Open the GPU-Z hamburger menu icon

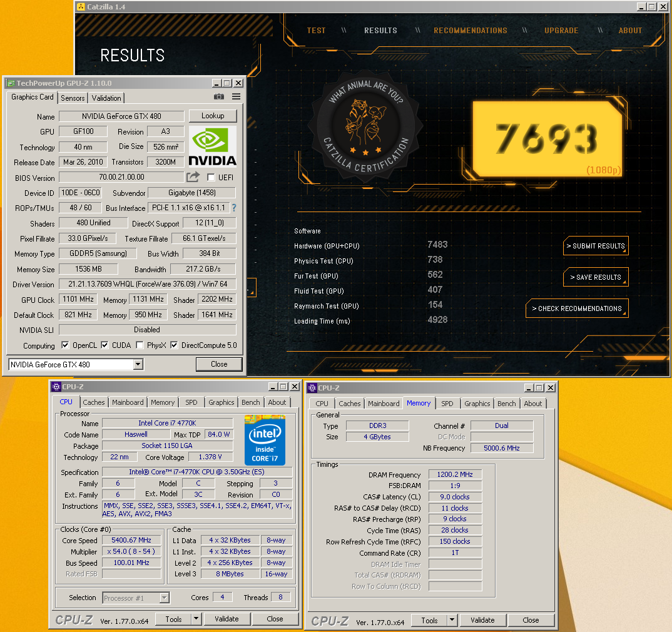[236, 97]
